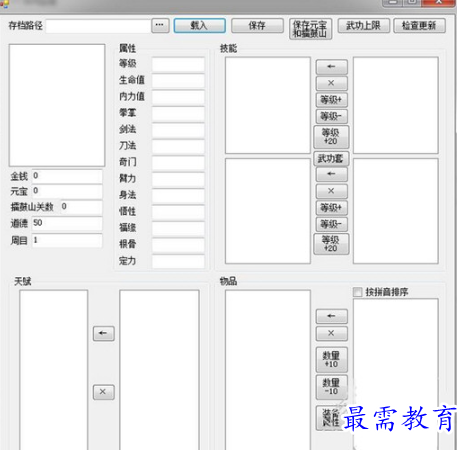Click the 物品 X remove button
Image resolution: width=465 pixels, height=450 pixels.
[331, 333]
